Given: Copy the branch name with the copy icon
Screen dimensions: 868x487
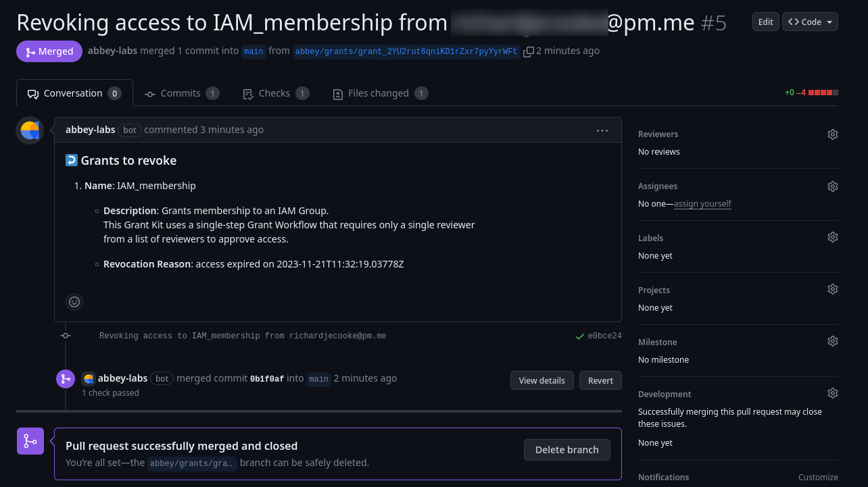Looking at the screenshot, I should click(529, 51).
